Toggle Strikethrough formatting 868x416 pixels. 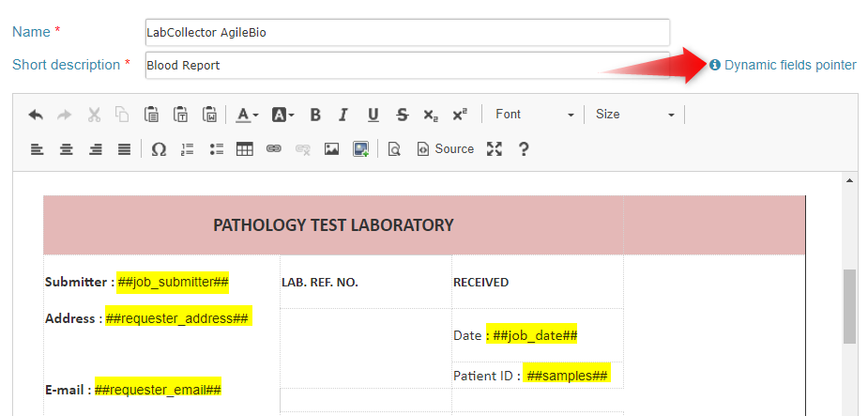pyautogui.click(x=403, y=115)
